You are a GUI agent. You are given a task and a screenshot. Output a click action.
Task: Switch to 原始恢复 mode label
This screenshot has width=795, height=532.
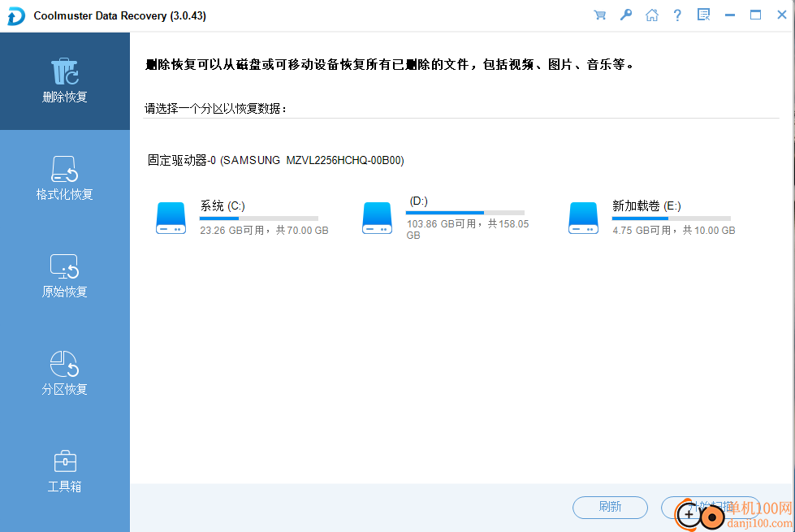(64, 292)
